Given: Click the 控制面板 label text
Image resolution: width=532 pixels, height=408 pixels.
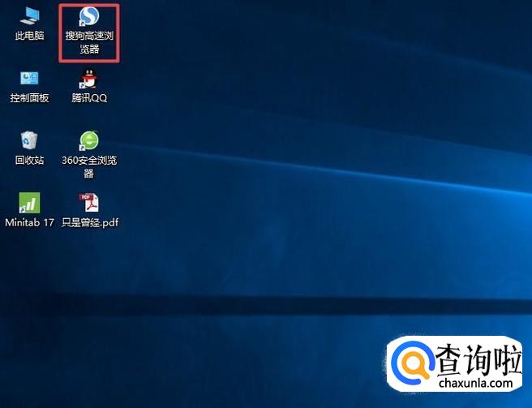Looking at the screenshot, I should point(29,98).
